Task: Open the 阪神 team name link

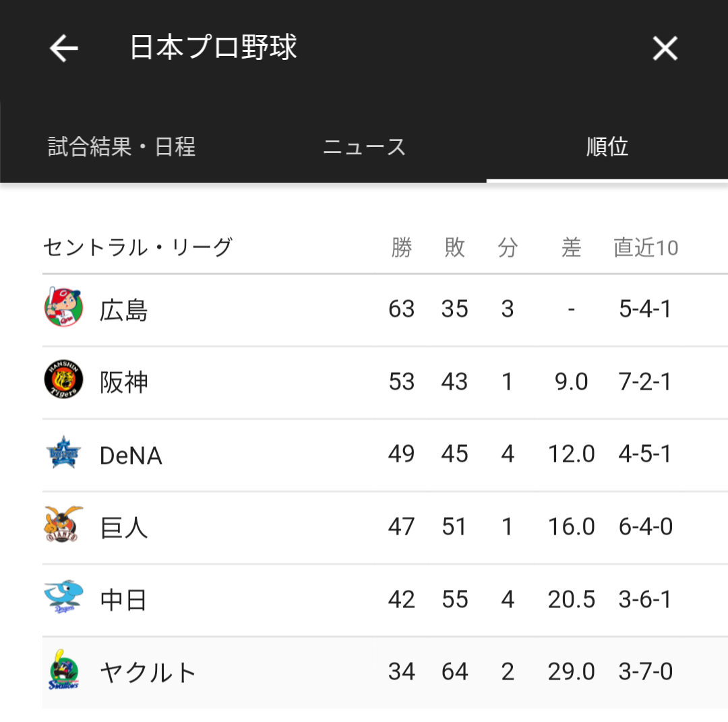Action: [123, 383]
